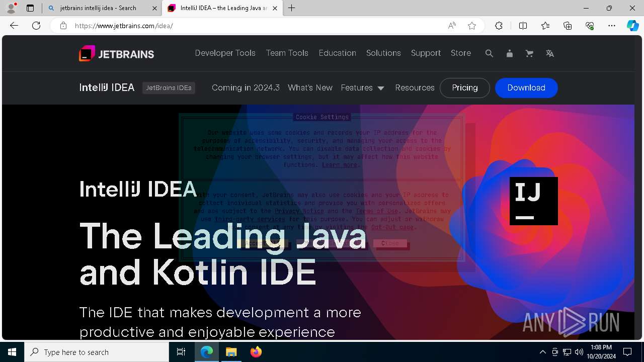Open the Browser essentials icon

coord(590,26)
